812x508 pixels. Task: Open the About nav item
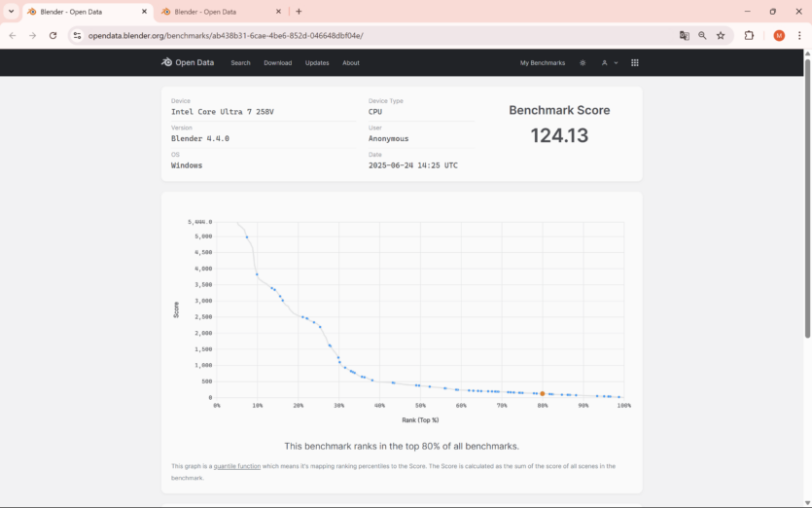coord(351,62)
